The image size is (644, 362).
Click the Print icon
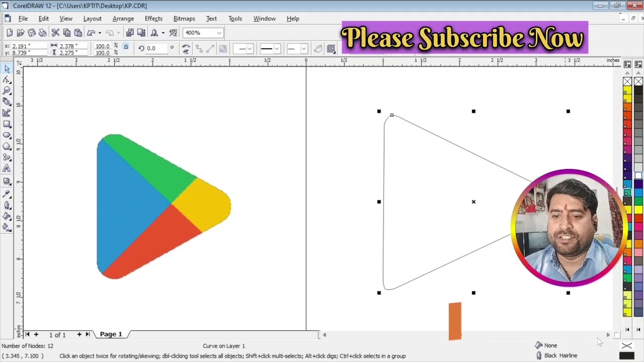point(43,33)
